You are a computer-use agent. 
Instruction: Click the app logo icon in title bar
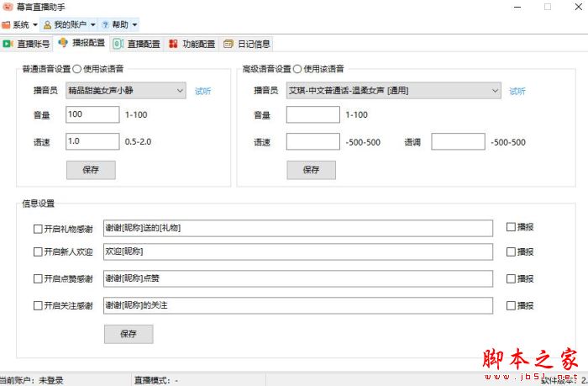point(7,7)
